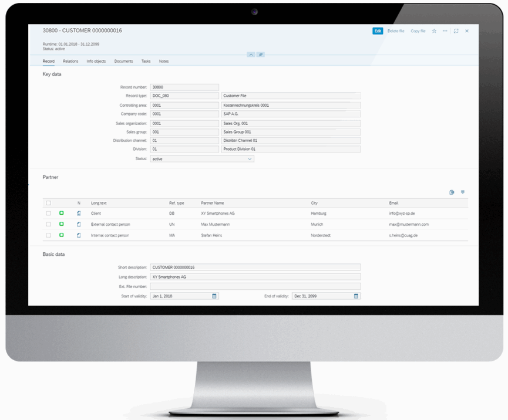Select all partner rows via header checkbox
The image size is (508, 420).
pos(49,202)
